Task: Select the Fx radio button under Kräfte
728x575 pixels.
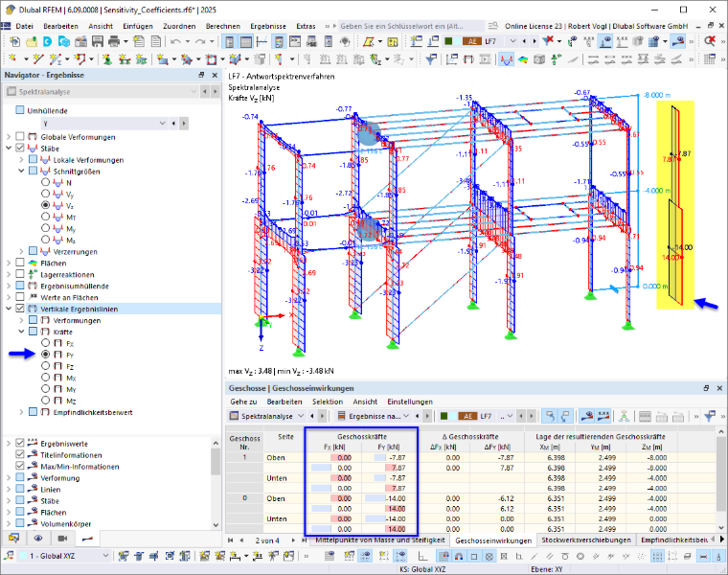Action: pyautogui.click(x=46, y=343)
